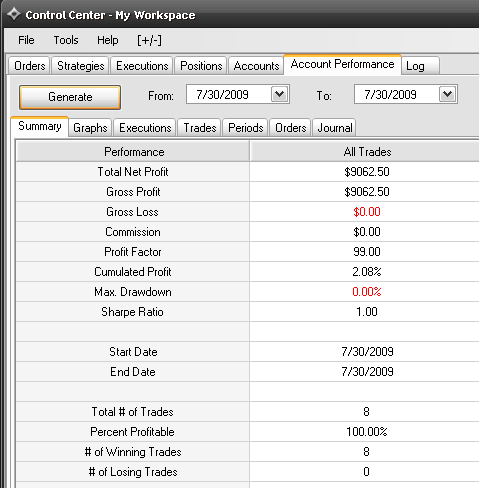Switch to the Accounts tab
The width and height of the screenshot is (479, 488).
(256, 66)
